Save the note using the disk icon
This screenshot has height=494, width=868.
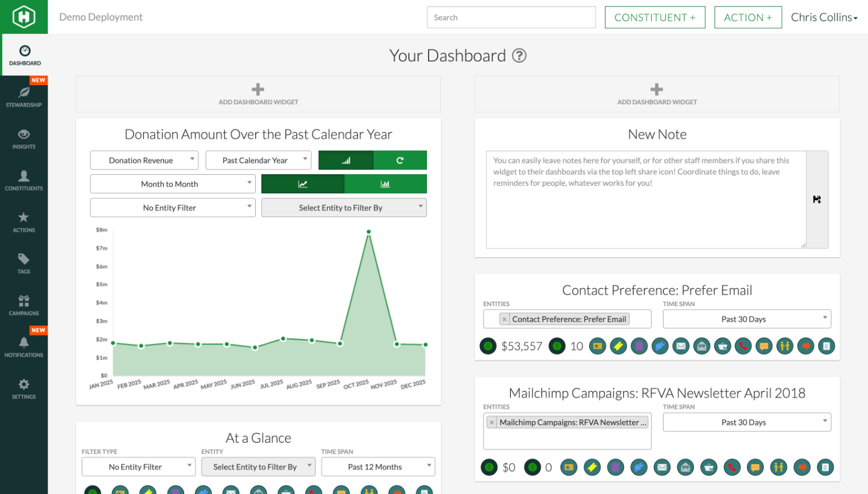pyautogui.click(x=817, y=200)
